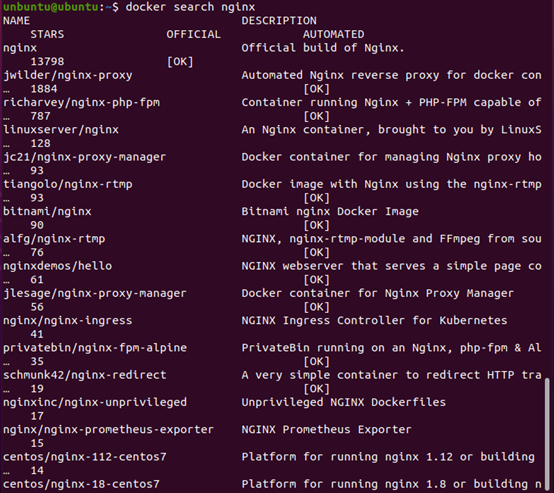The height and width of the screenshot is (493, 554).
Task: Click the STARS column header
Action: (47, 34)
